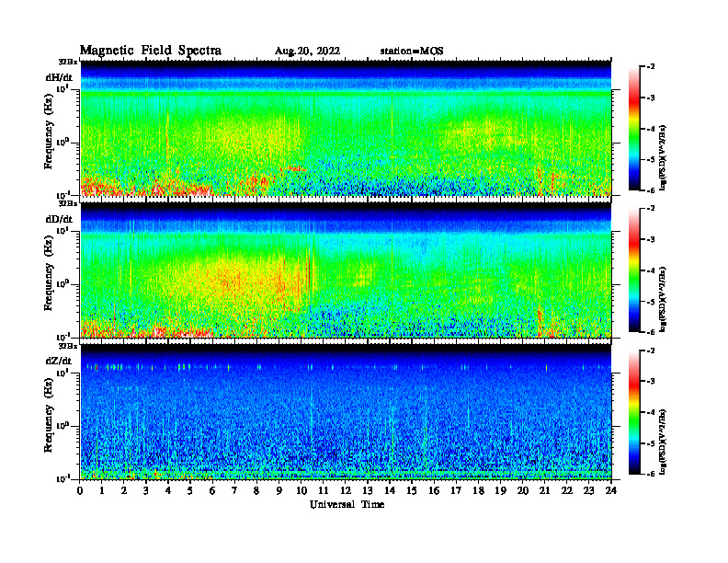728x563 pixels.
Task: Click hour 2 on the Universal Time axis
Action: coord(124,491)
